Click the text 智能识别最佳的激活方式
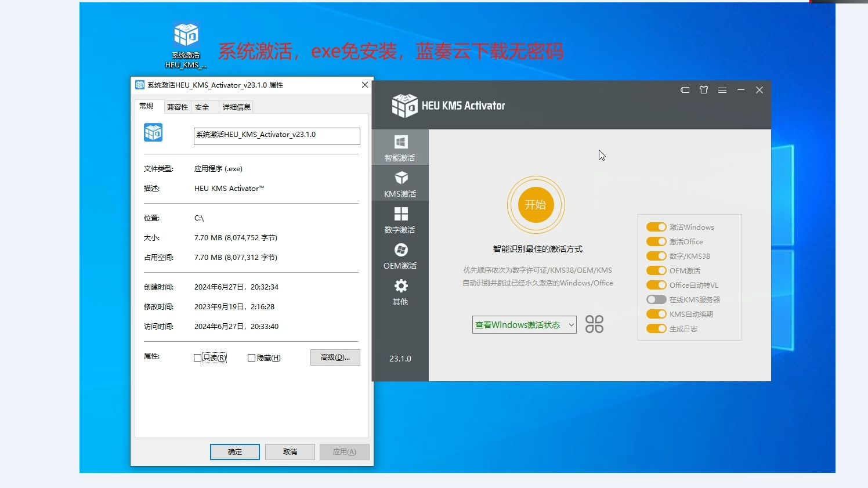This screenshot has width=868, height=488. pyautogui.click(x=538, y=249)
